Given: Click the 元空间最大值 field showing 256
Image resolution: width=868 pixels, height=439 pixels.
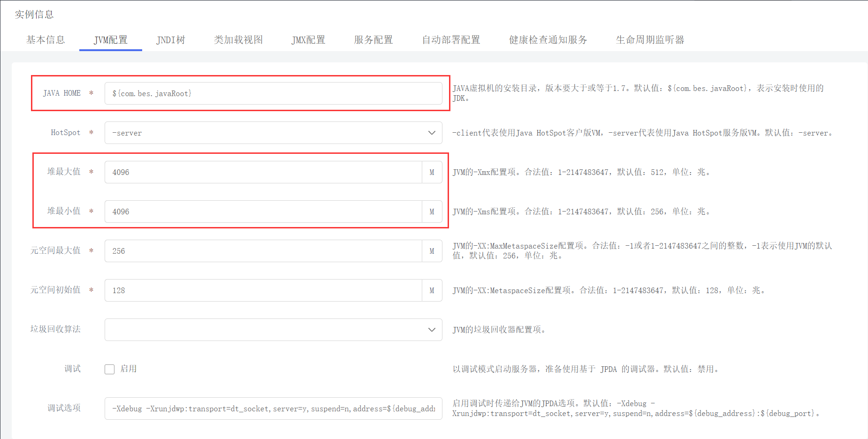Looking at the screenshot, I should pyautogui.click(x=263, y=251).
